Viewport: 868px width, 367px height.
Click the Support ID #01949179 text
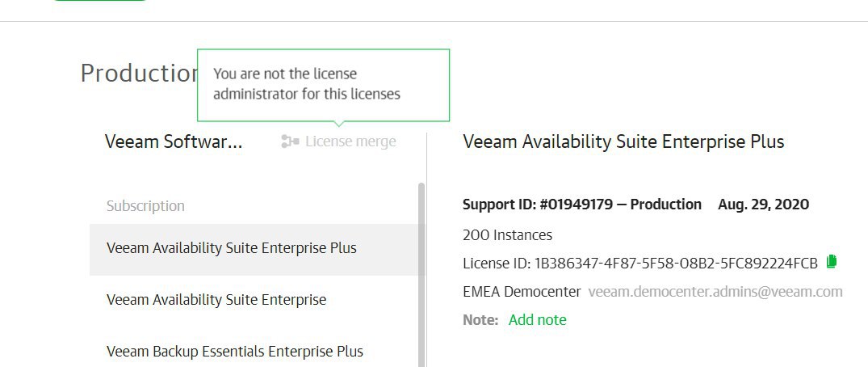click(x=538, y=205)
